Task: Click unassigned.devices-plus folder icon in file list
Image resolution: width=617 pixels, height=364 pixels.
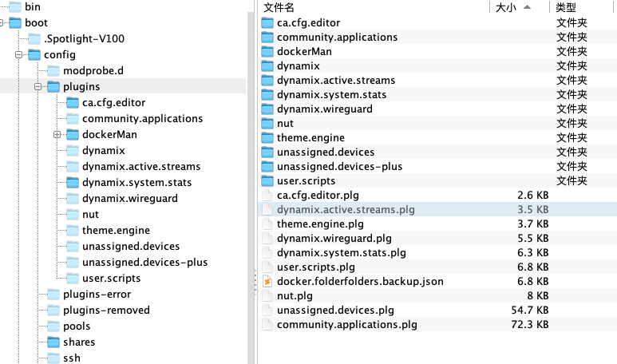Action: [x=267, y=167]
